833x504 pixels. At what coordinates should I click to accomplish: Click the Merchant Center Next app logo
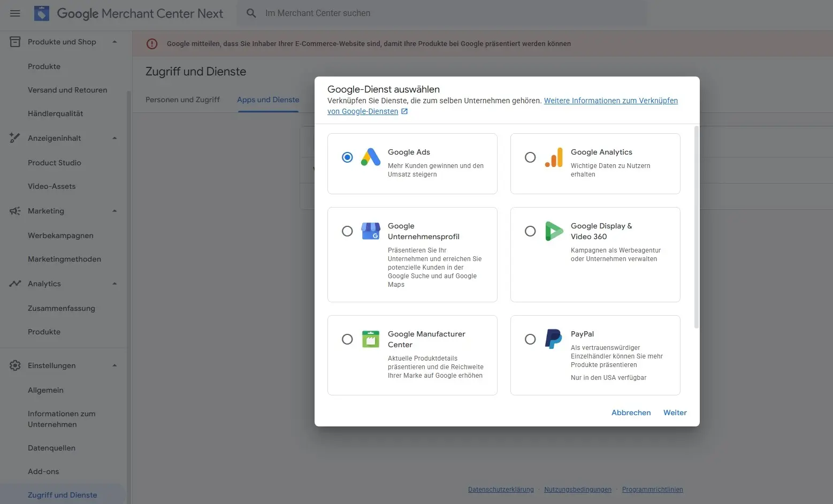click(41, 13)
